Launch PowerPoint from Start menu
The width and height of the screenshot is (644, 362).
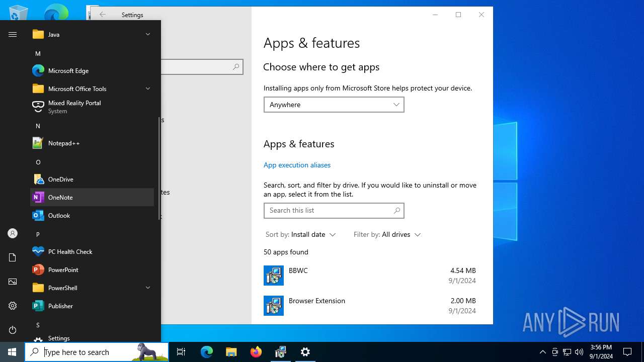[92, 270]
